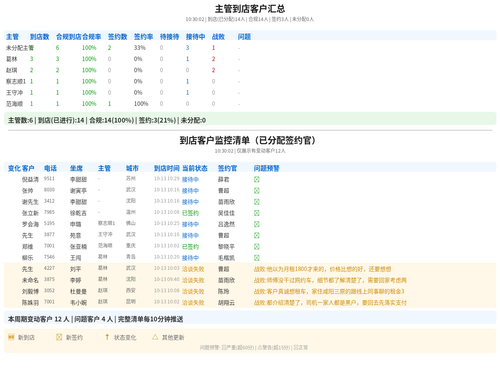500x370 pixels.
Task: Click signing officer 吴佳佳
Action: pos(226,213)
